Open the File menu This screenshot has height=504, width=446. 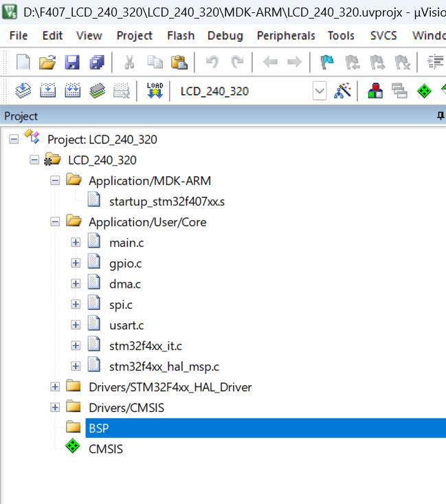pos(19,35)
